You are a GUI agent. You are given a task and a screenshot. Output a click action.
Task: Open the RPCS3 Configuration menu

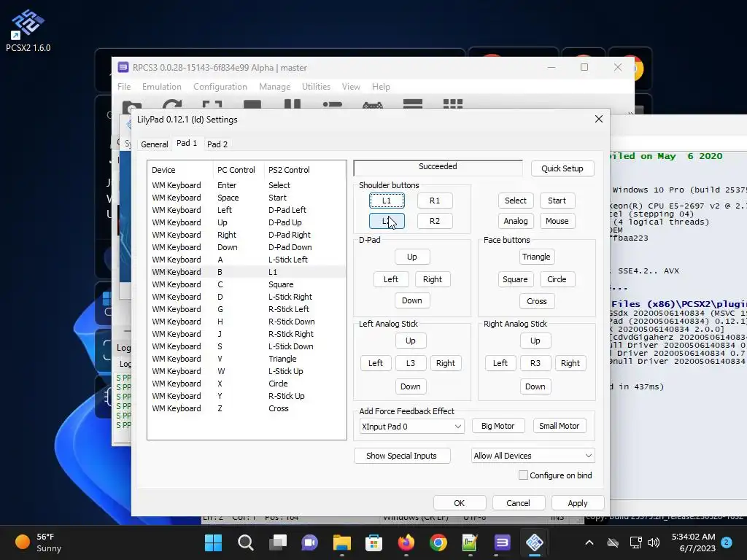pyautogui.click(x=220, y=87)
